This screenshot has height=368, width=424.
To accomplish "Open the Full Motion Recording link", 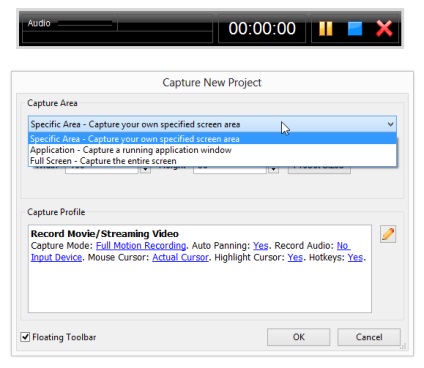I will click(x=141, y=246).
